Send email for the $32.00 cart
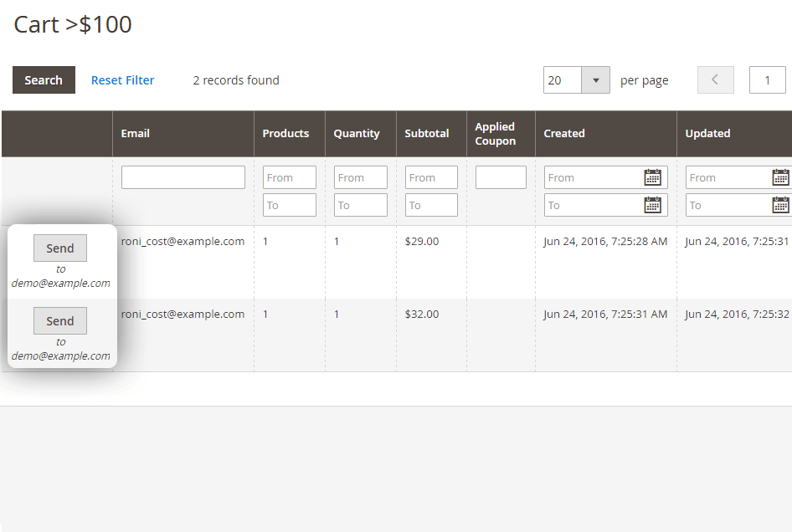The width and height of the screenshot is (792, 532). [x=60, y=320]
